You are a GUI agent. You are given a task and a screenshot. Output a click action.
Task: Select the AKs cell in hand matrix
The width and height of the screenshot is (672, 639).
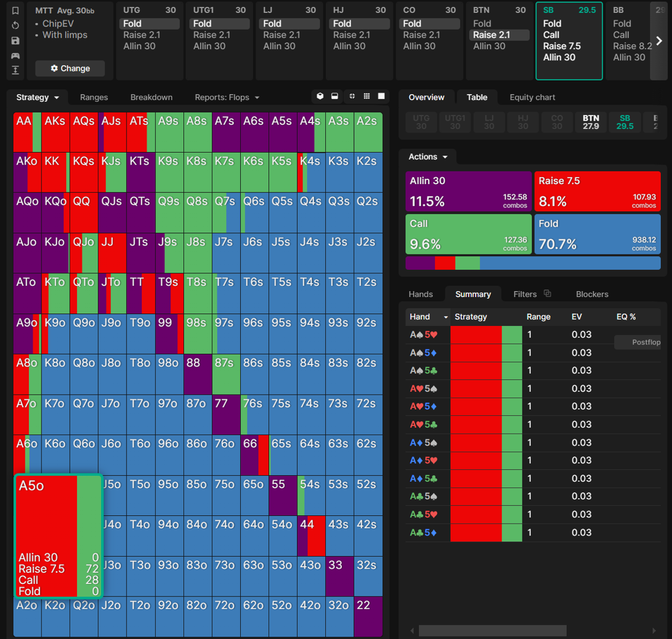click(55, 132)
